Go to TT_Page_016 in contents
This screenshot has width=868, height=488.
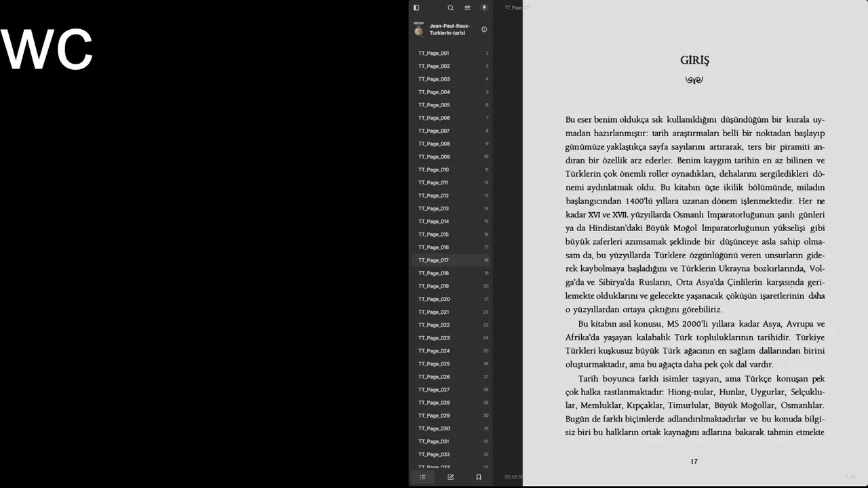tap(451, 247)
